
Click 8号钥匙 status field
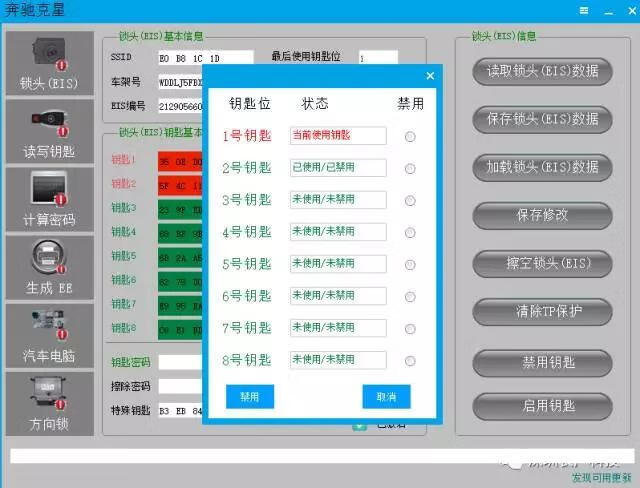338,360
